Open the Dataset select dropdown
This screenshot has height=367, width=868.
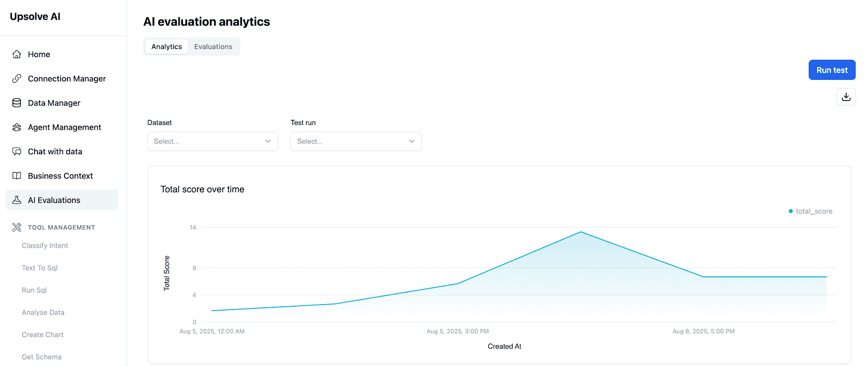click(212, 141)
